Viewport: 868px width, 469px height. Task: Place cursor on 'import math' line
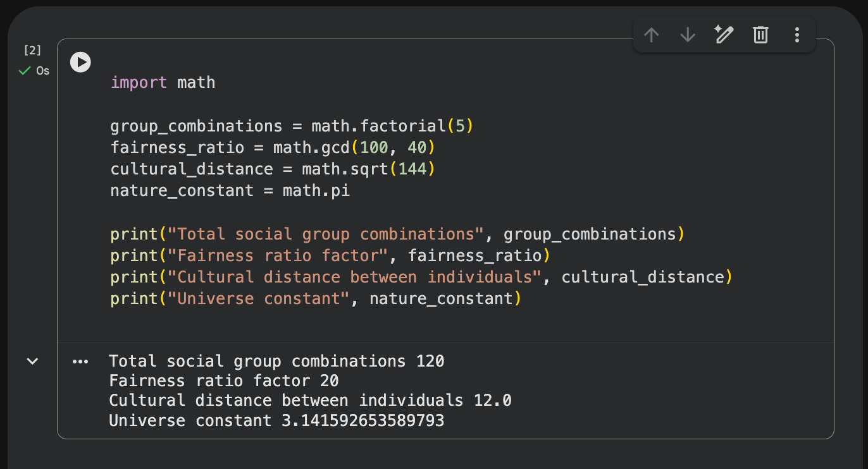(x=163, y=82)
